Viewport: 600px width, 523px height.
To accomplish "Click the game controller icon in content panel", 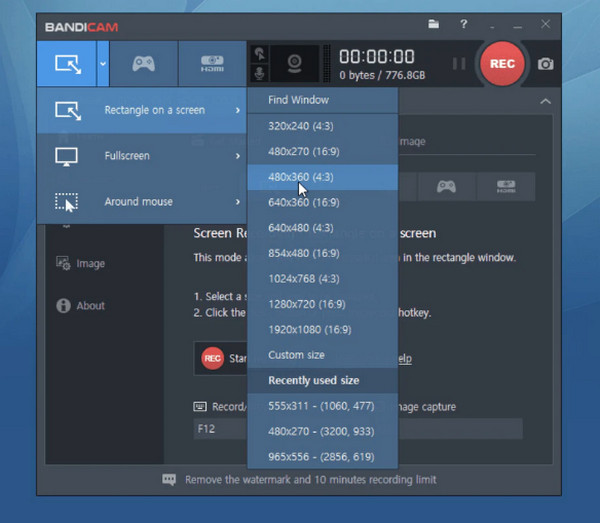I will 446,187.
